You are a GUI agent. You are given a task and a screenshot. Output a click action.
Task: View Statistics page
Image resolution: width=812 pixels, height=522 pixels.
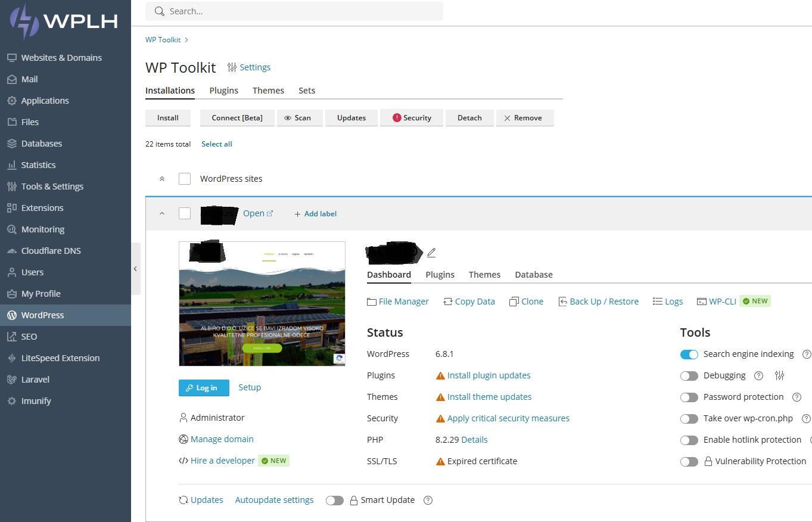(38, 165)
